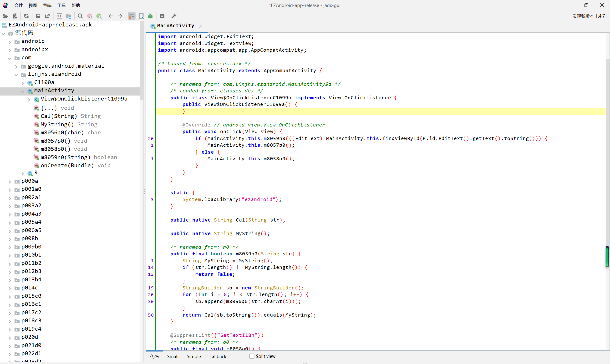610x364 pixels.
Task: Open the 视图 menu
Action: [33, 5]
